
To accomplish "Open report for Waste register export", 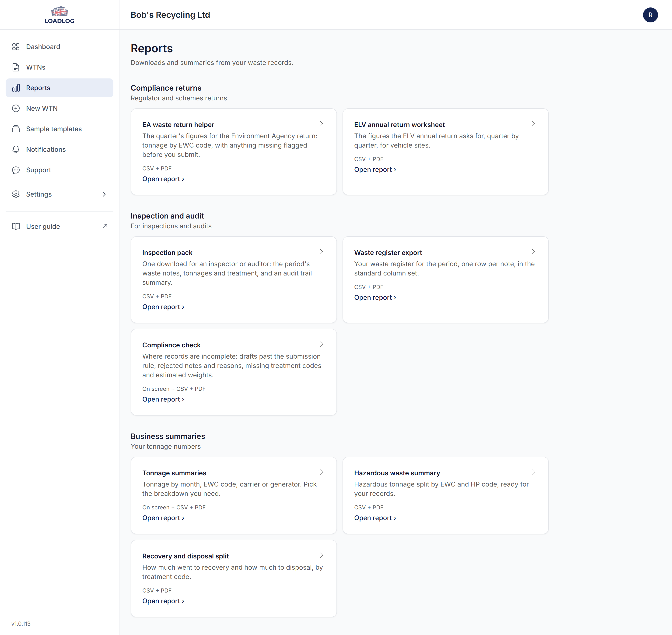I will click(x=375, y=297).
